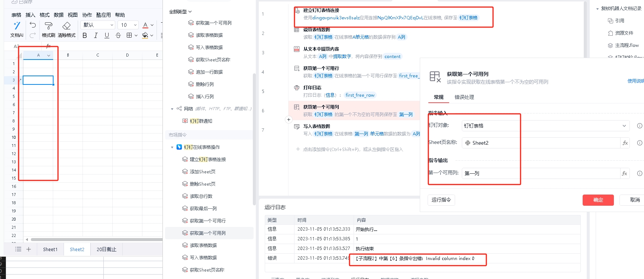Viewport: 644px width, 279px height.
Task: Click the 确定 button
Action: (x=598, y=200)
